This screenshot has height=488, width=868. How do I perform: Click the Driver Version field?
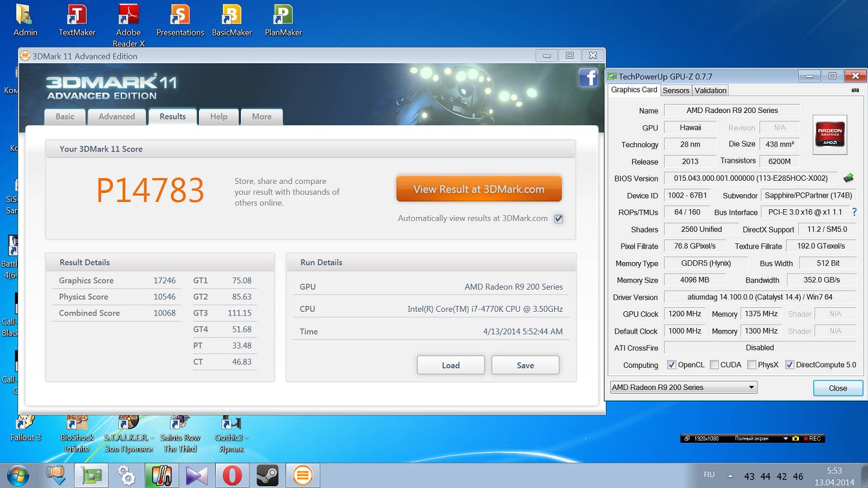[x=759, y=297]
